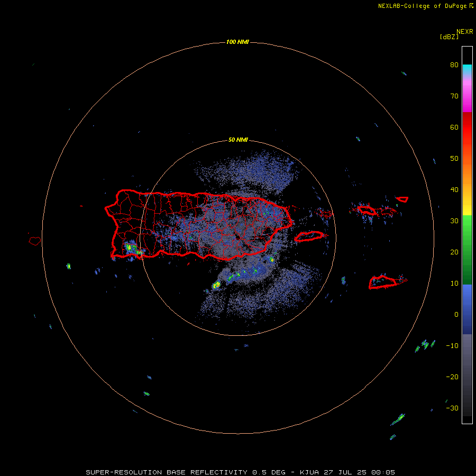Viewport: 476px width, 476px height.
Task: Click the green segment of the color bar
Action: 467,250
